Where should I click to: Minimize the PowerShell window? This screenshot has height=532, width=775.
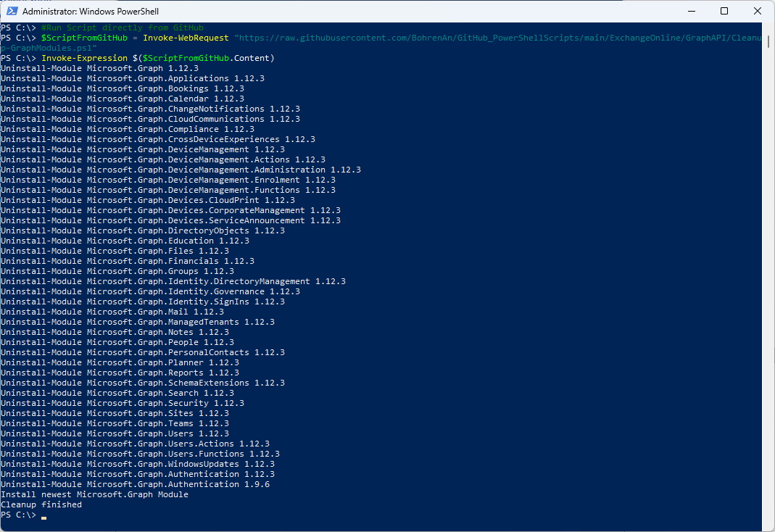click(691, 11)
